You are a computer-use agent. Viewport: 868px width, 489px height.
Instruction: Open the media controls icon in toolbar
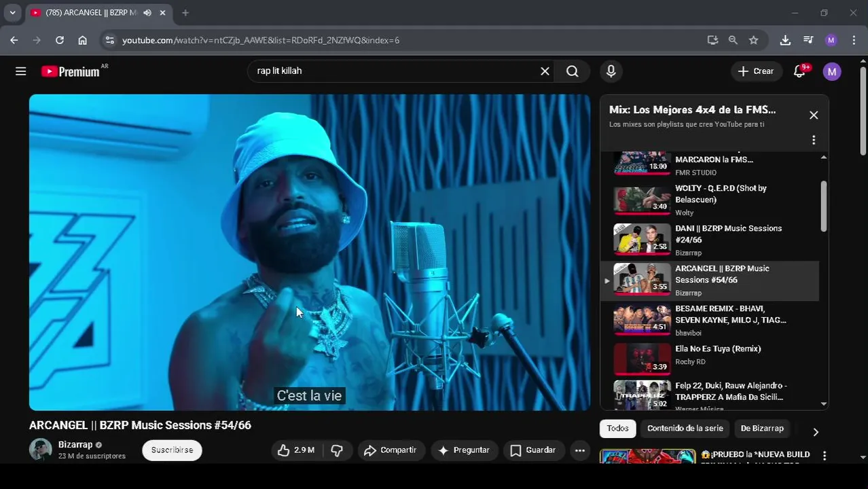(808, 40)
